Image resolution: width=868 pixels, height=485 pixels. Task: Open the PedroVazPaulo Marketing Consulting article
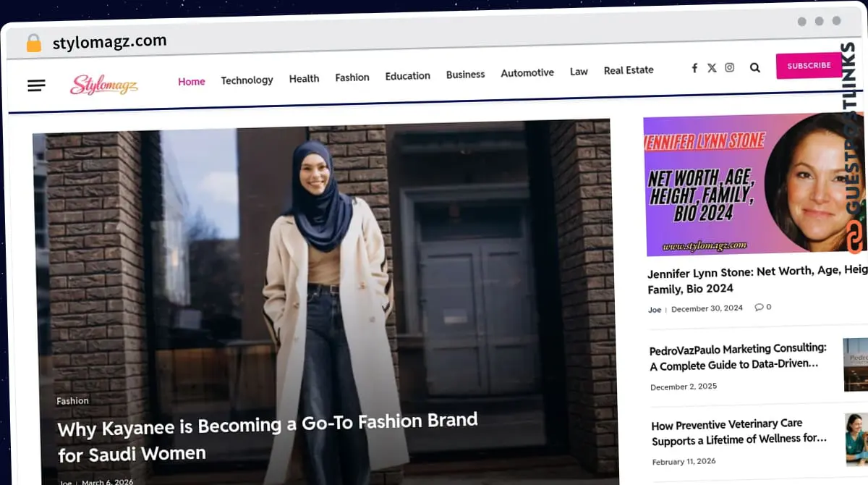[x=738, y=356]
